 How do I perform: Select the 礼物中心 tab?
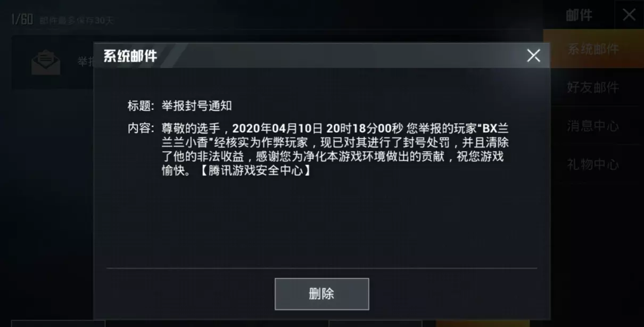coord(593,165)
